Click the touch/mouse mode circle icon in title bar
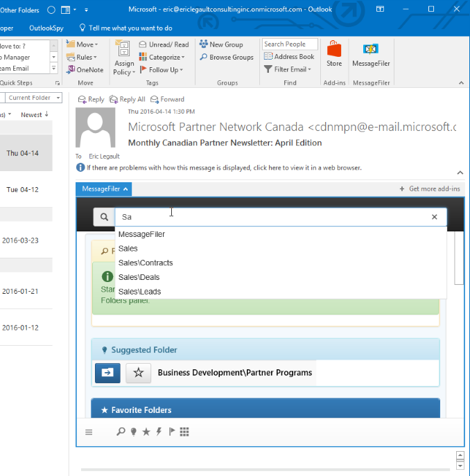470x476 pixels. pos(51,10)
